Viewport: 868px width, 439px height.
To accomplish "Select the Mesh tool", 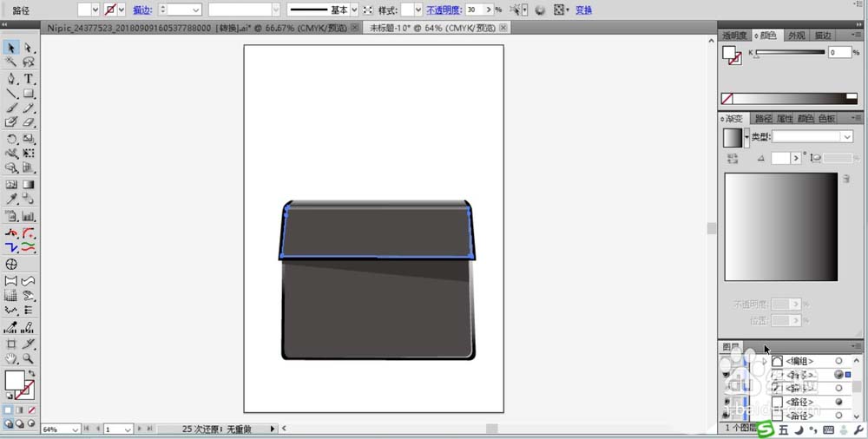I will click(10, 184).
